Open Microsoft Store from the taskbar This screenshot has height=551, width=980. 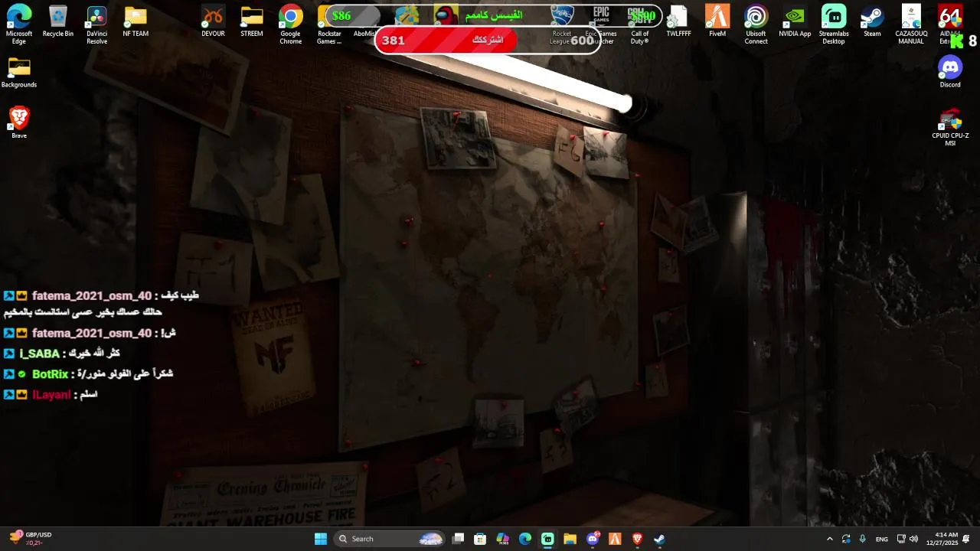[480, 539]
